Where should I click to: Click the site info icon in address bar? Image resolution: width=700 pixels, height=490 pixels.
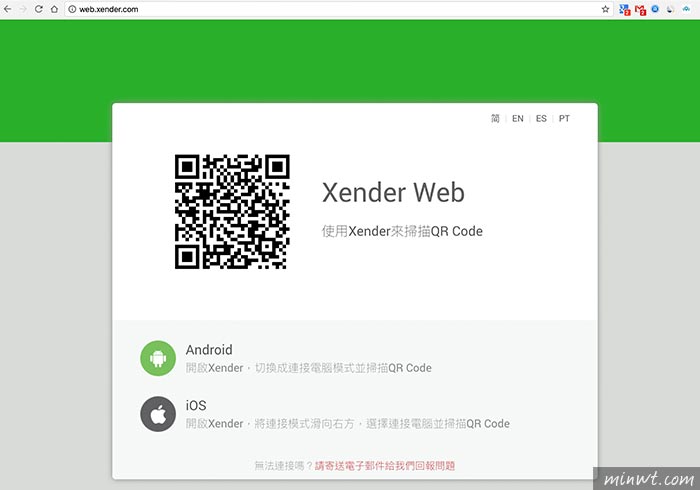[x=72, y=9]
